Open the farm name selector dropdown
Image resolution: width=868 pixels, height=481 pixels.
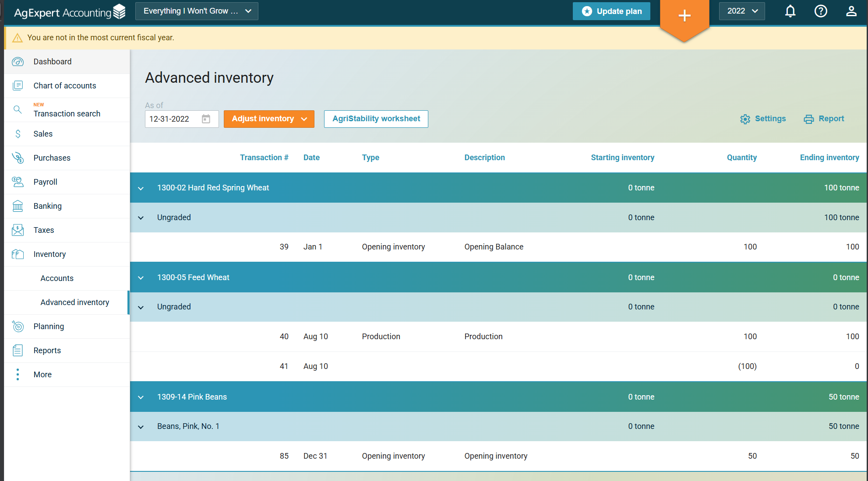197,11
